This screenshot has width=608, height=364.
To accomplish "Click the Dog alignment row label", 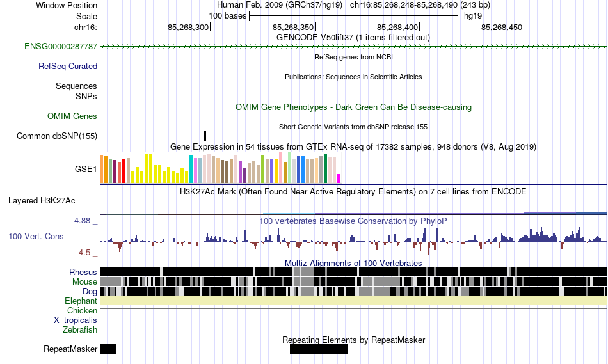I will 90,292.
